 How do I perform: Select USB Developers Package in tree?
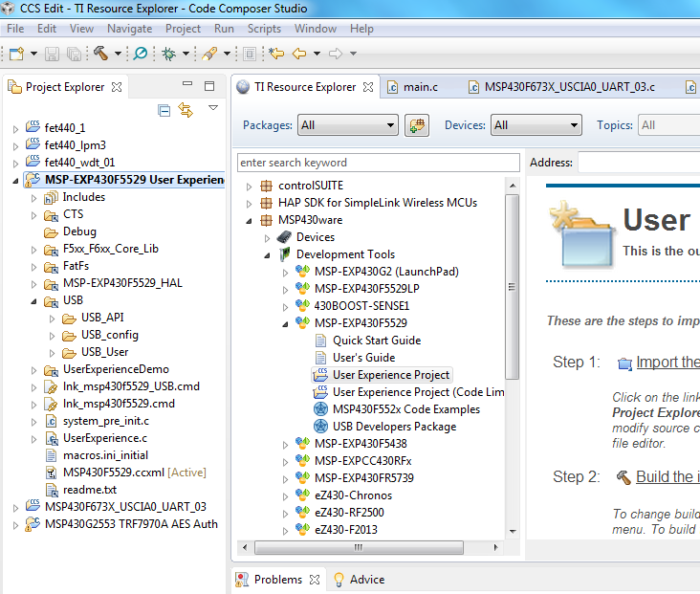[x=394, y=427]
